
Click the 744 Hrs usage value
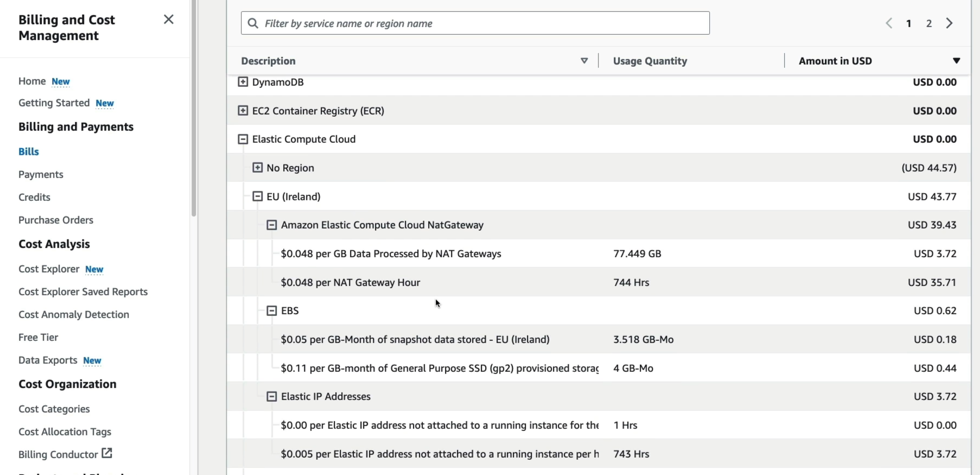pyautogui.click(x=631, y=282)
